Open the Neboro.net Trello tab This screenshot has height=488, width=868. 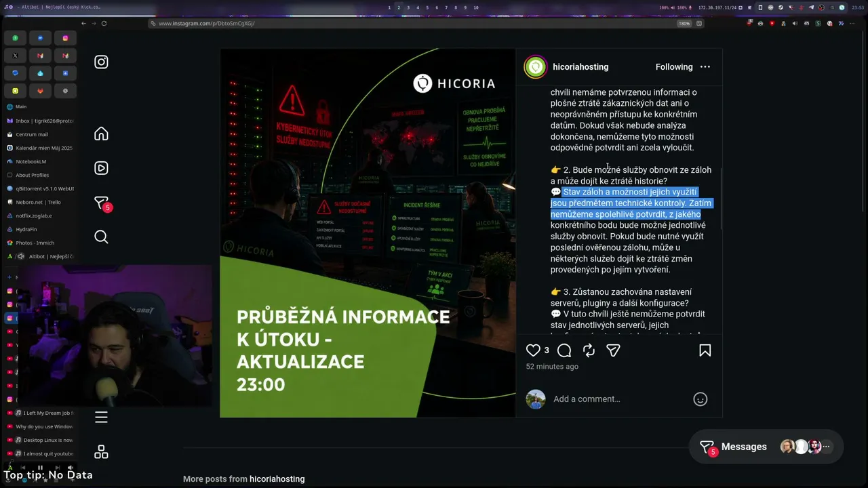pyautogui.click(x=40, y=202)
